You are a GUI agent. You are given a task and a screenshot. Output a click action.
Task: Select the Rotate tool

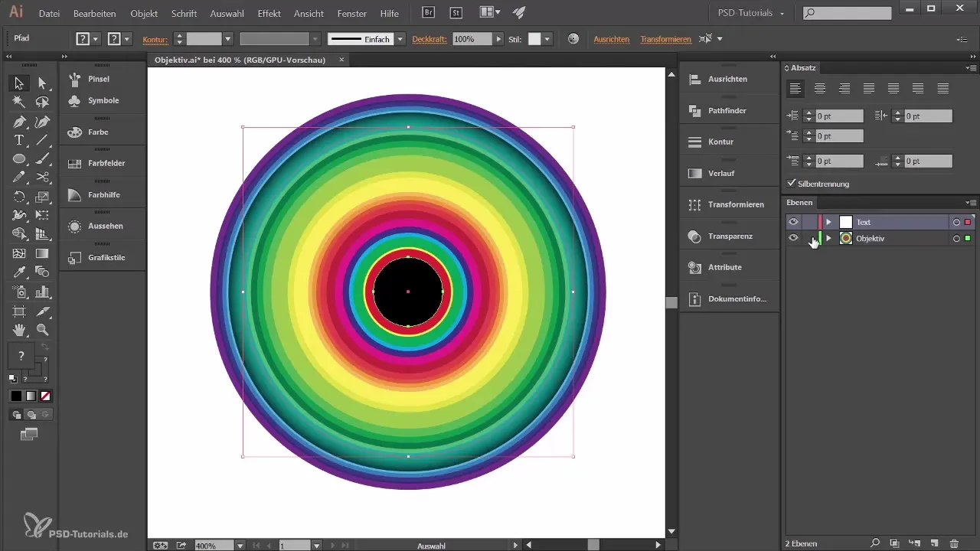(x=19, y=197)
